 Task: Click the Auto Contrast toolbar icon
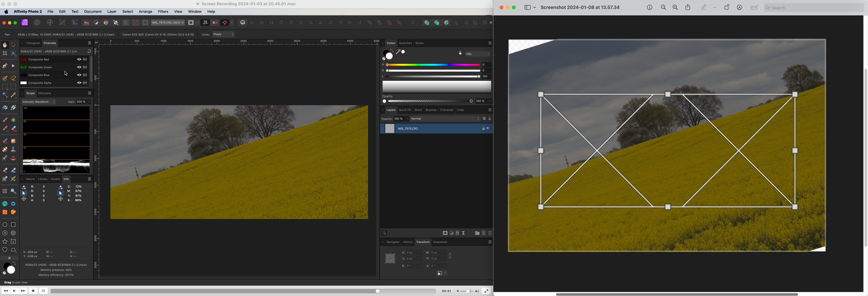coord(96,23)
